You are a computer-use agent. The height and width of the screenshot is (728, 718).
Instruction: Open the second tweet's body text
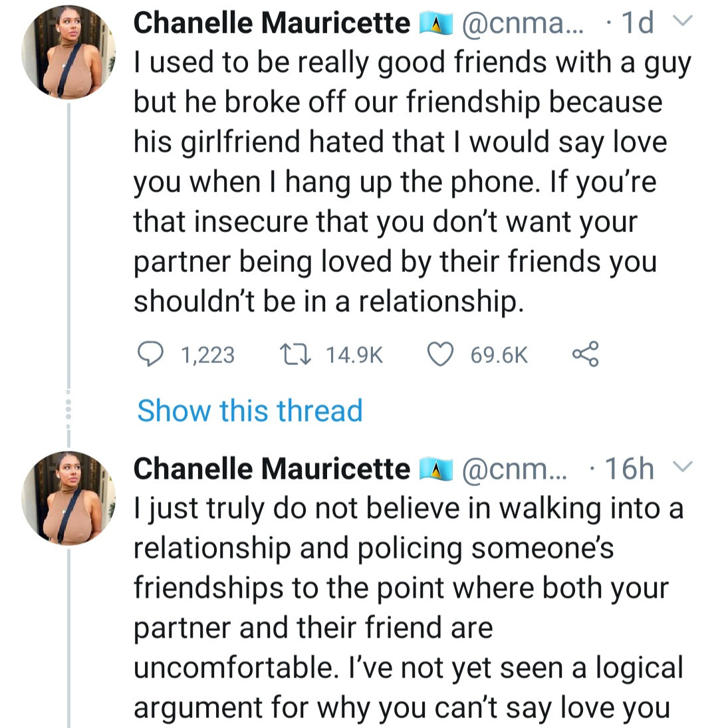coord(409,609)
